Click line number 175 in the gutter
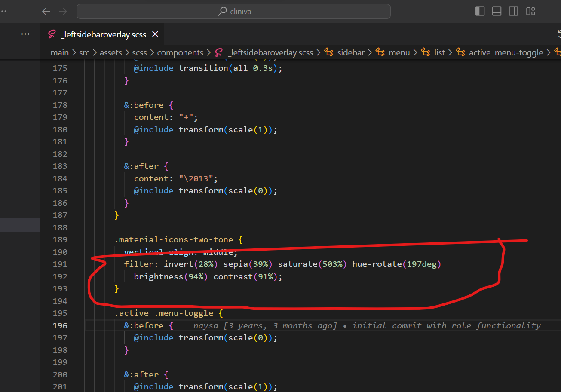Screen dimensions: 561x392 [60, 68]
